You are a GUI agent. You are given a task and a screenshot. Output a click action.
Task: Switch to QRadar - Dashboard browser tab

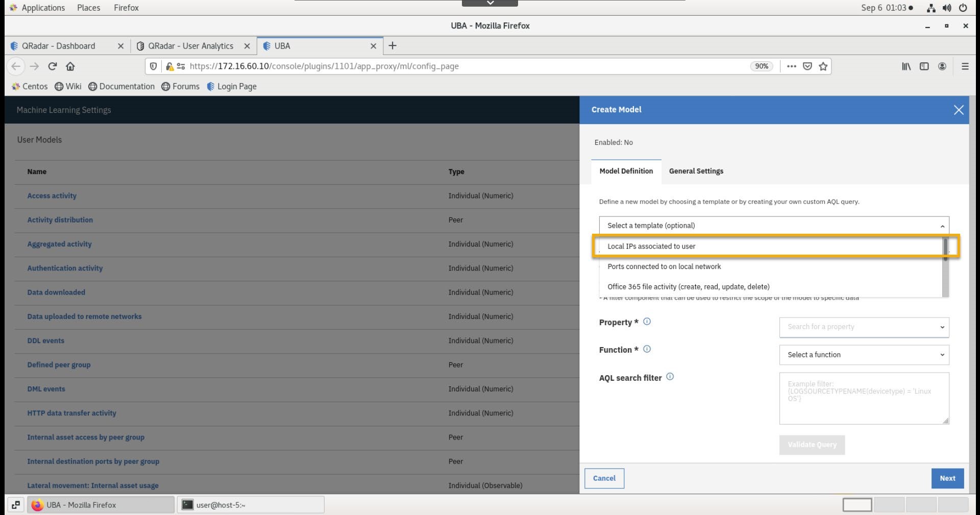[x=66, y=46]
